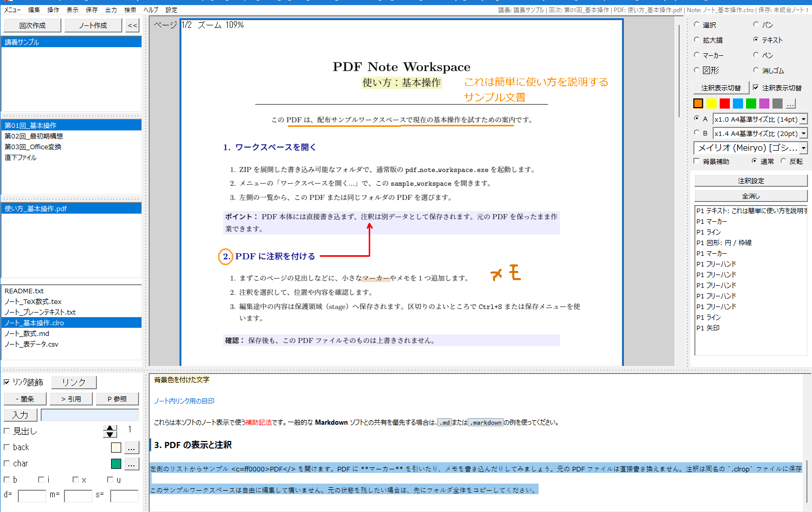Screen dimensions: 812x512
Task: Open the 設定 menu
Action: tap(171, 10)
